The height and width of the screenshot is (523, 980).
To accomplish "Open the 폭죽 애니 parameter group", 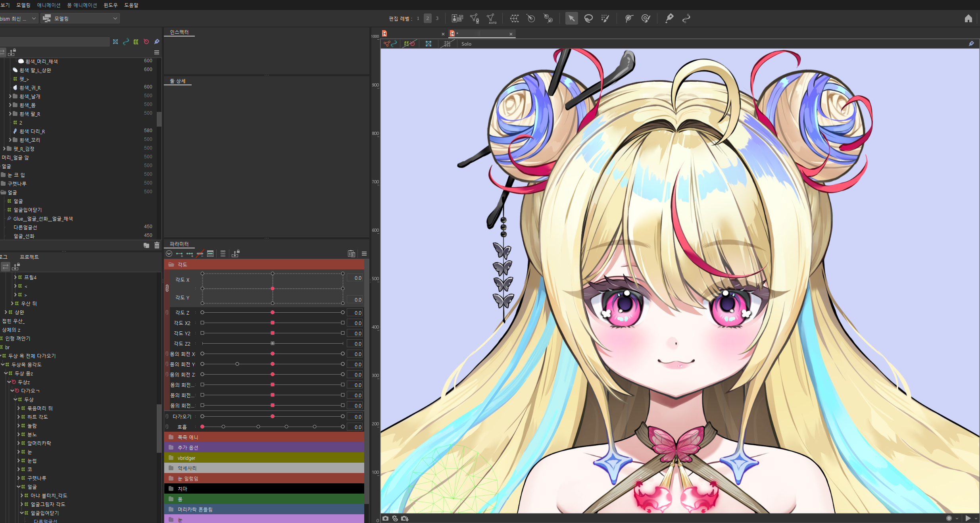I will [x=264, y=437].
